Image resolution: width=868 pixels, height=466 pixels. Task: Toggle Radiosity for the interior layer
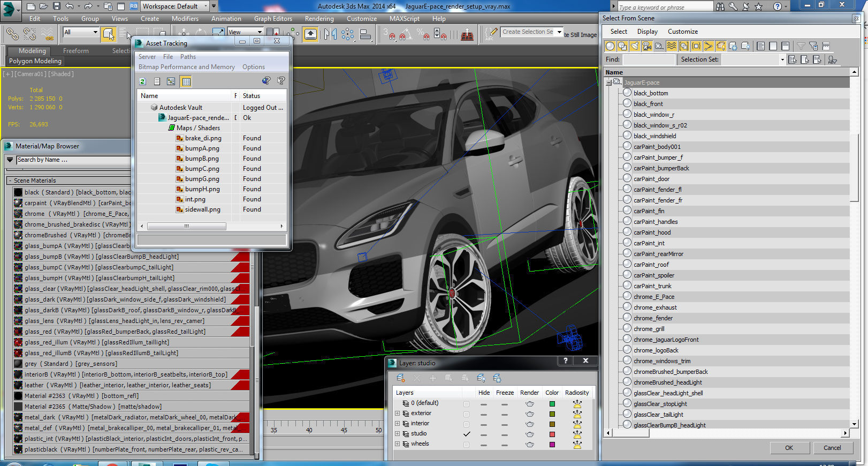[577, 424]
